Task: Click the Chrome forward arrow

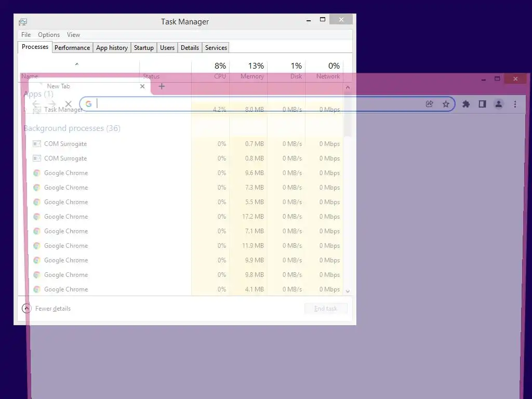Action: 52,104
